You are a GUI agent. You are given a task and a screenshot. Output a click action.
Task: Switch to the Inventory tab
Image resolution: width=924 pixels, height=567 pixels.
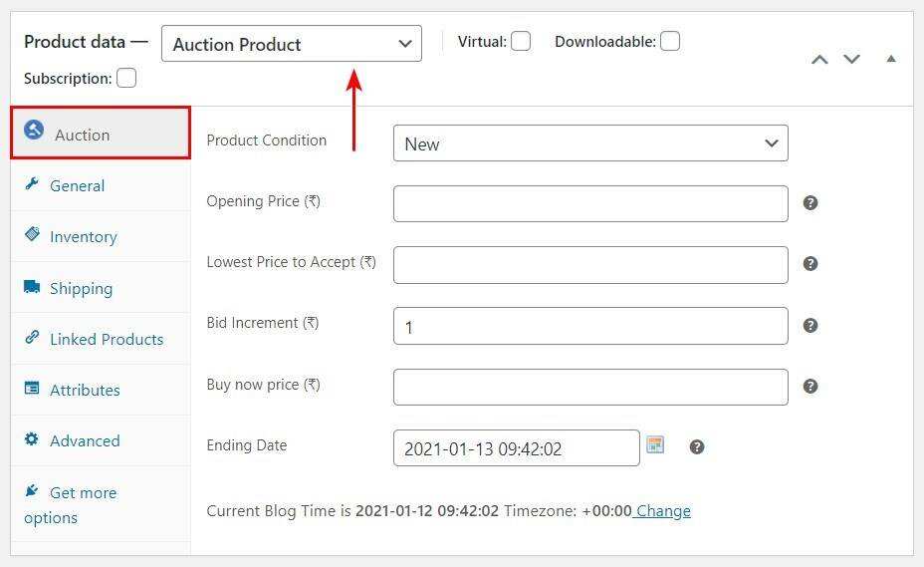pyautogui.click(x=84, y=237)
